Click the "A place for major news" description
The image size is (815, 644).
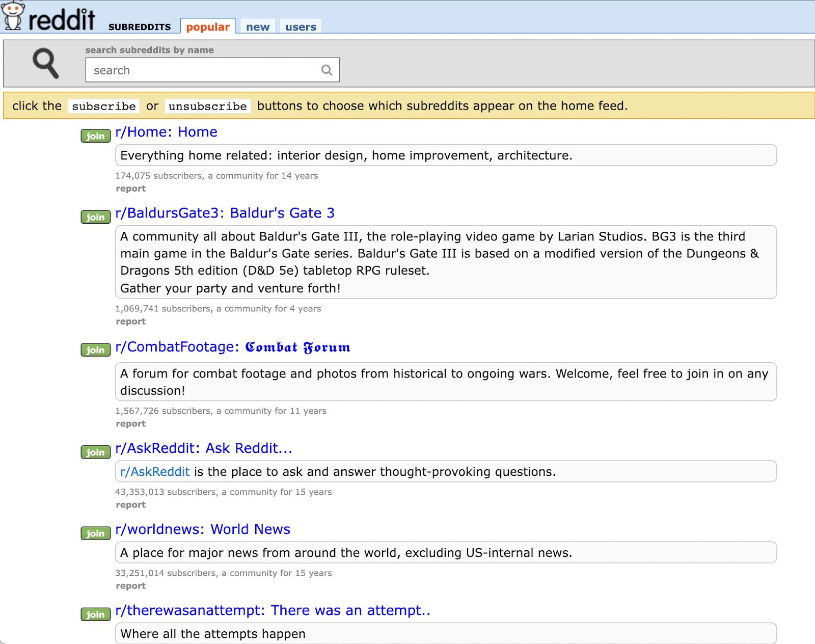click(346, 553)
